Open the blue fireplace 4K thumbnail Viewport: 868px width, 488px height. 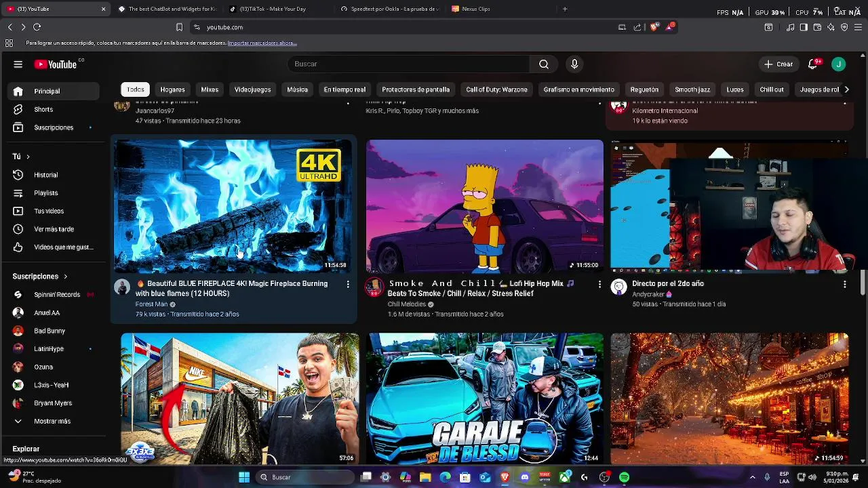pos(233,206)
